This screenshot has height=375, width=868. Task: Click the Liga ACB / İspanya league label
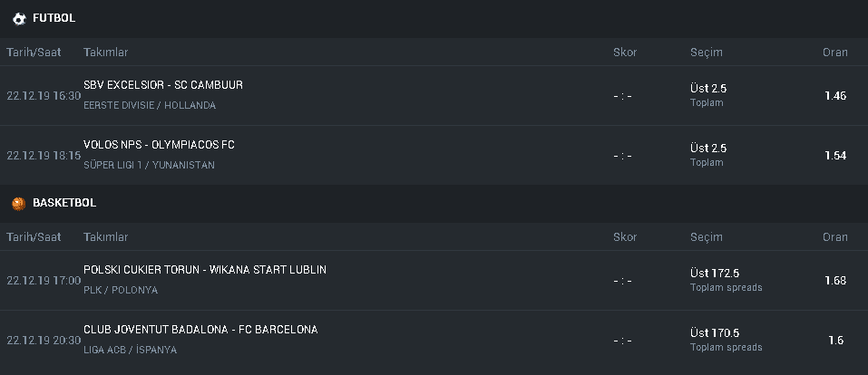pos(130,350)
